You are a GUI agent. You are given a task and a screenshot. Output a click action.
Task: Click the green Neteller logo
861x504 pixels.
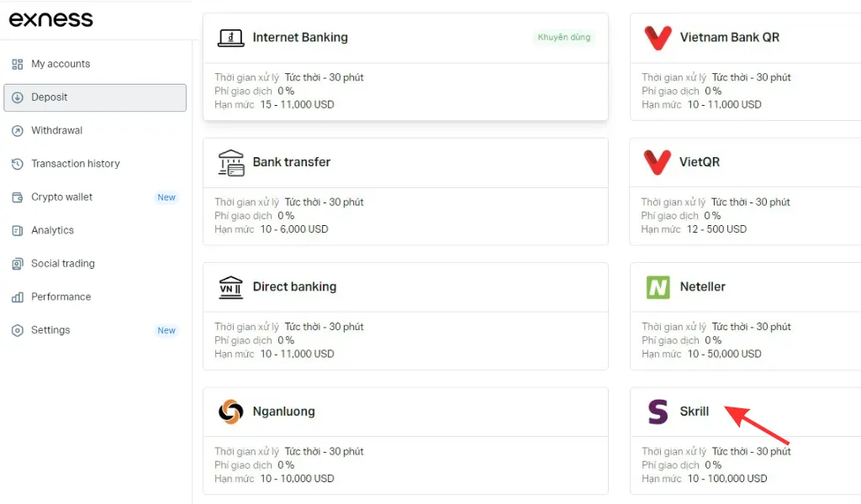[x=658, y=286]
